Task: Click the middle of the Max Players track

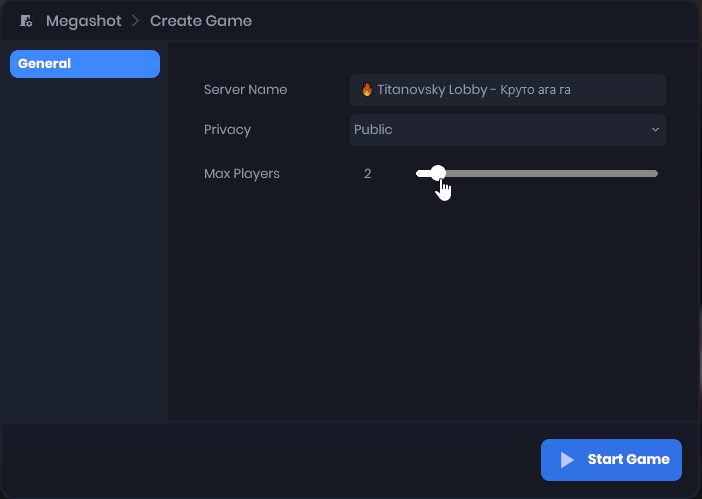Action: click(x=537, y=173)
